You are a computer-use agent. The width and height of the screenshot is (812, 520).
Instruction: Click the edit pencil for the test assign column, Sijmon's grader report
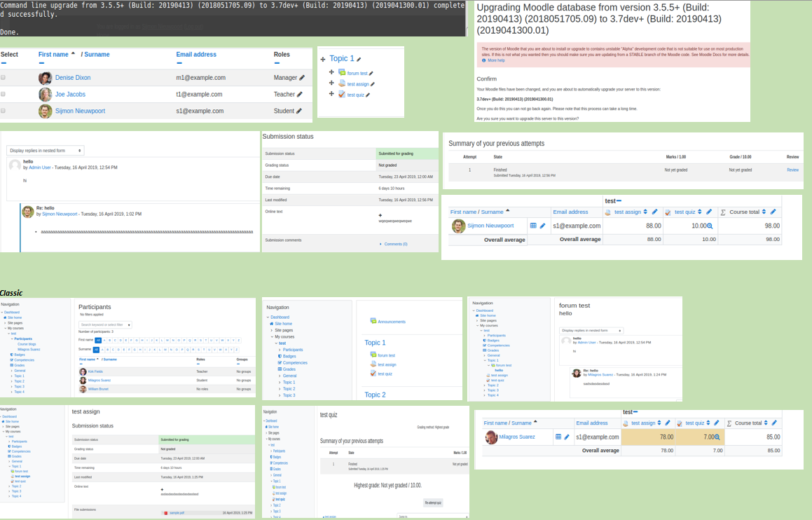[x=654, y=212]
